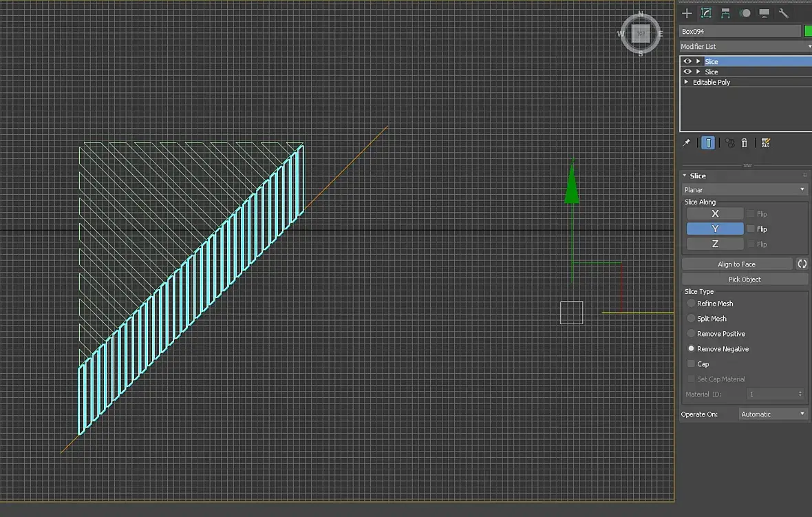Click the W compass label on ViewCube

(x=621, y=34)
